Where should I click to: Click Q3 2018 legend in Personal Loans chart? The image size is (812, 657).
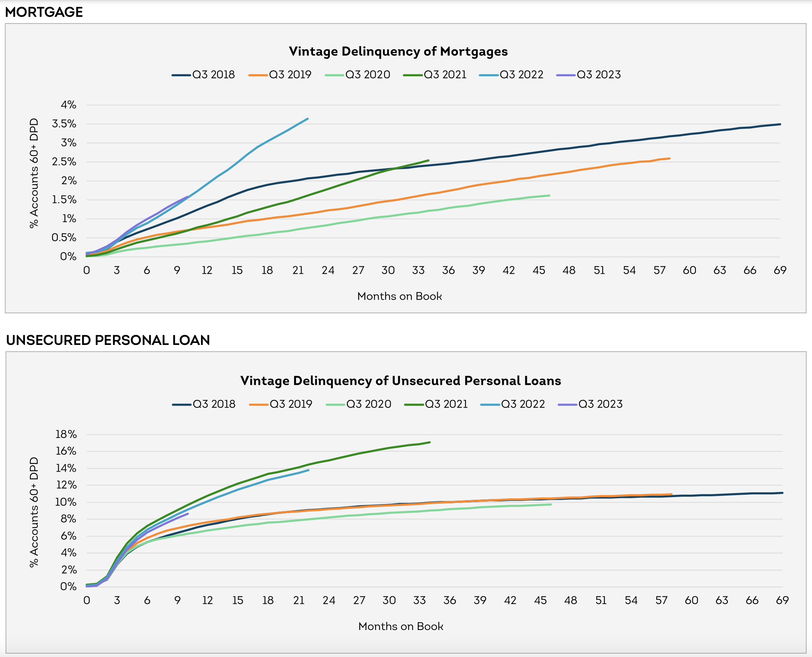pos(214,404)
